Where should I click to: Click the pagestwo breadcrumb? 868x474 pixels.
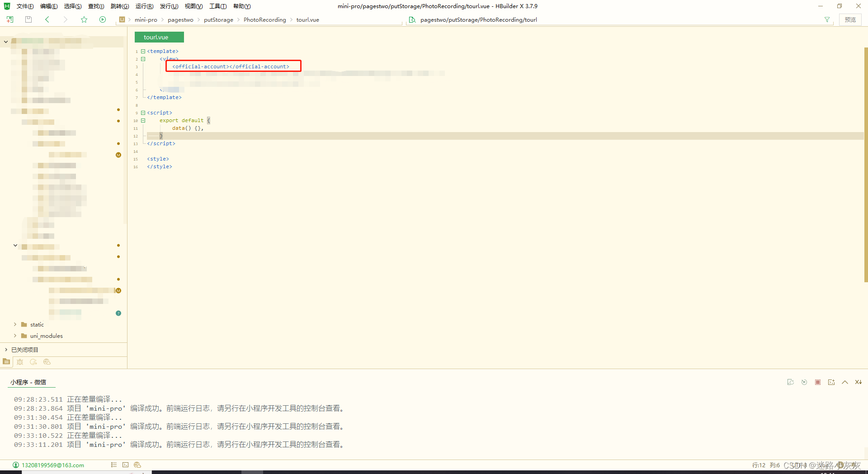coord(180,20)
